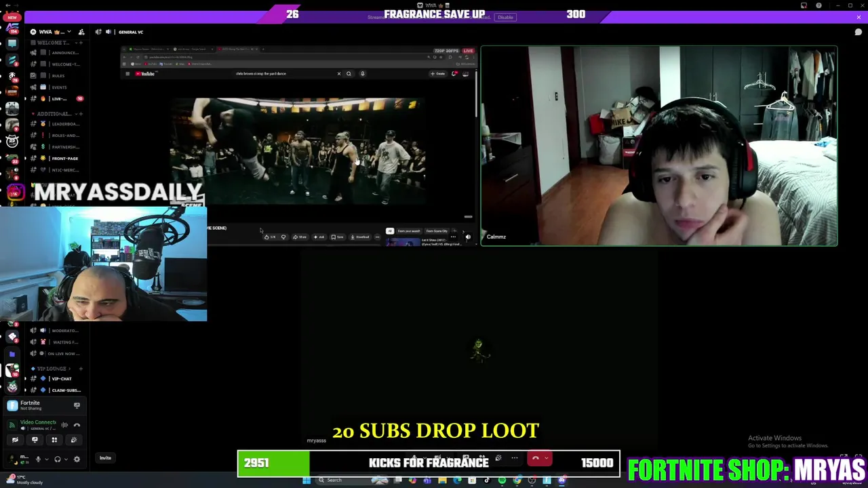Select Calmmz video tile
Screen dimensions: 868x488
(659, 146)
